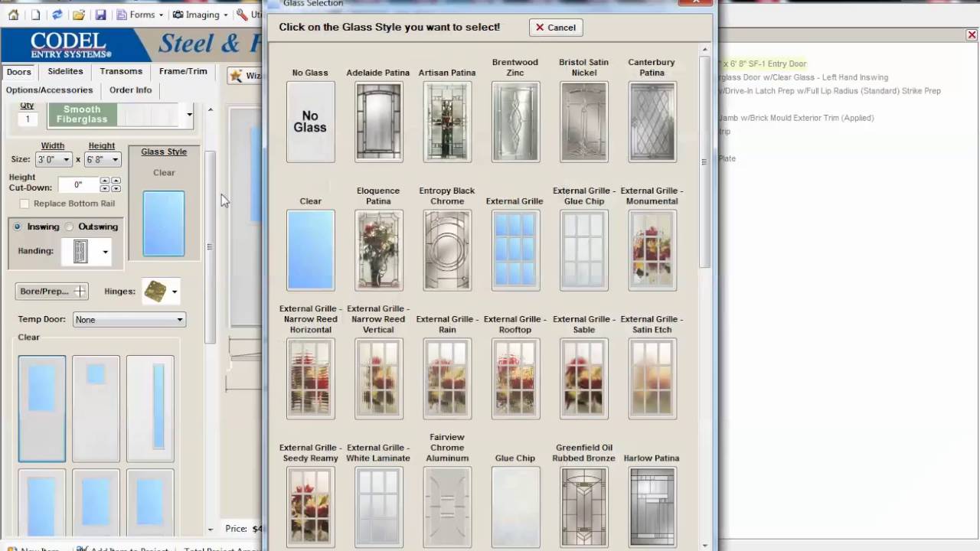
Task: Open the Imaging dropdown menu
Action: coord(201,15)
